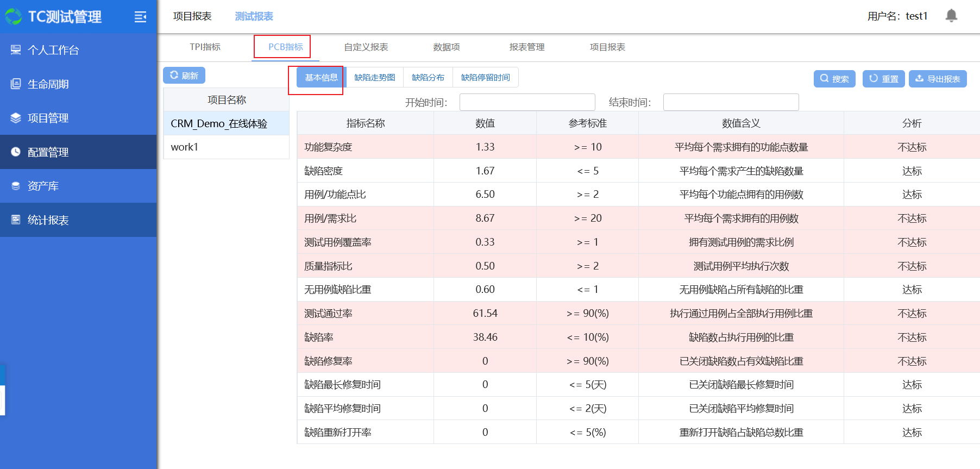The width and height of the screenshot is (980, 469).
Task: Click the 搜索 search button
Action: click(834, 79)
